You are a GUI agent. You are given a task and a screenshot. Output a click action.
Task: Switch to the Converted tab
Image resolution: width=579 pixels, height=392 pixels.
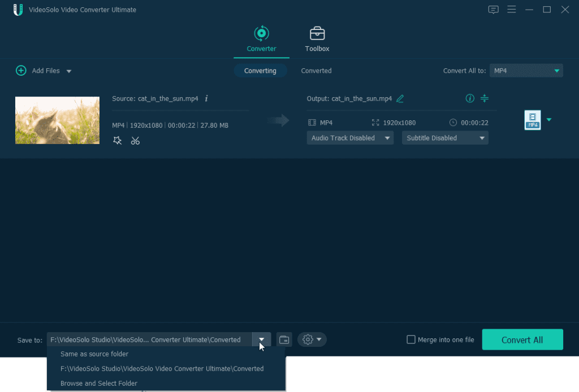[316, 71]
